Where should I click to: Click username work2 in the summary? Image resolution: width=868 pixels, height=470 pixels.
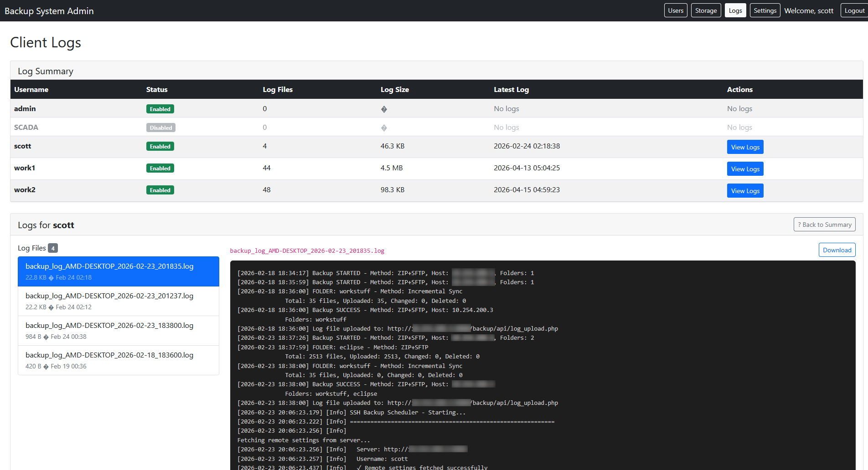point(25,189)
